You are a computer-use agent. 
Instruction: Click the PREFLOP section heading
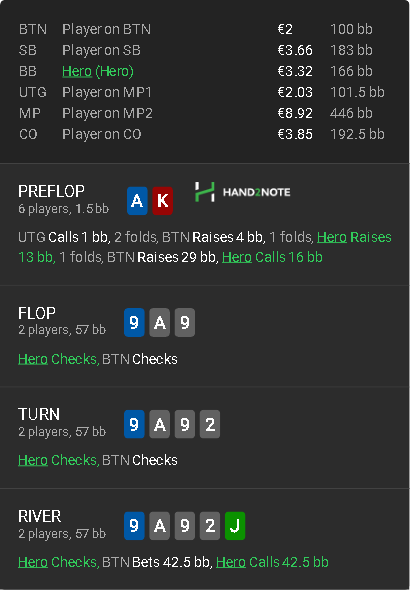coord(51,192)
